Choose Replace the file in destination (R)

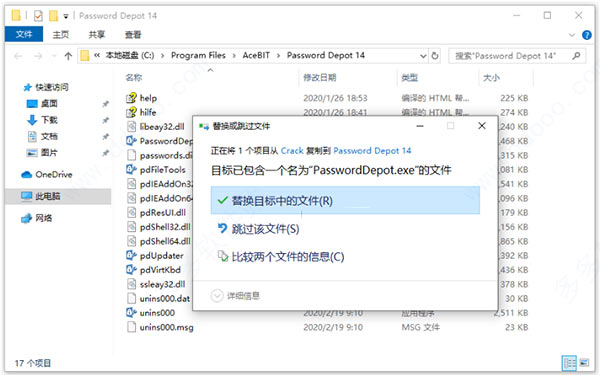point(345,201)
